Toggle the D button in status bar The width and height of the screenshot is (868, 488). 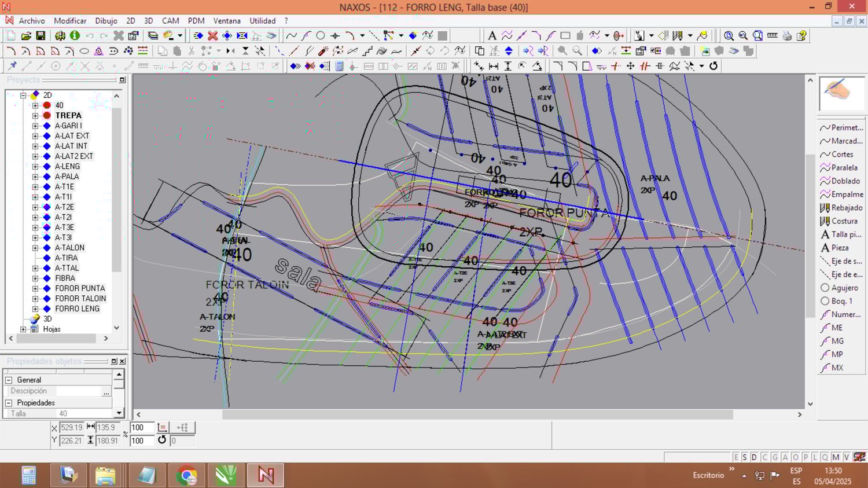tap(754, 457)
